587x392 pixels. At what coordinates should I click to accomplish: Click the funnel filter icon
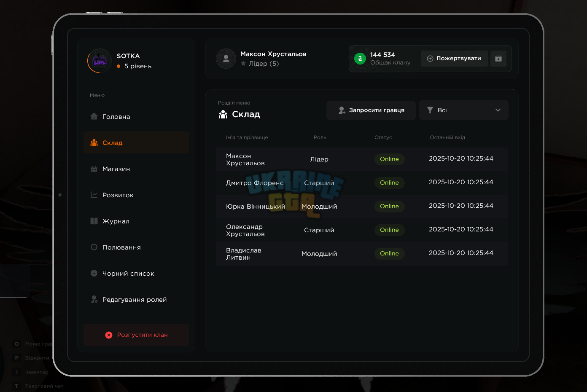430,110
